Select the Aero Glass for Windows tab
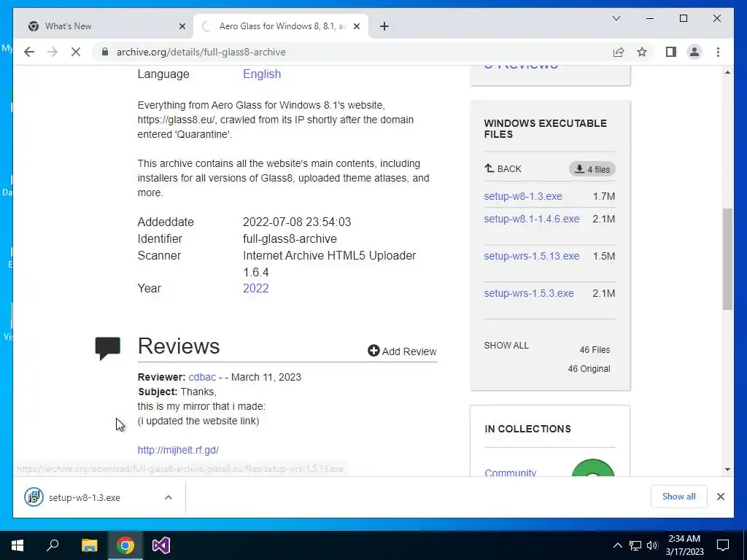This screenshot has width=747, height=560. [x=282, y=26]
